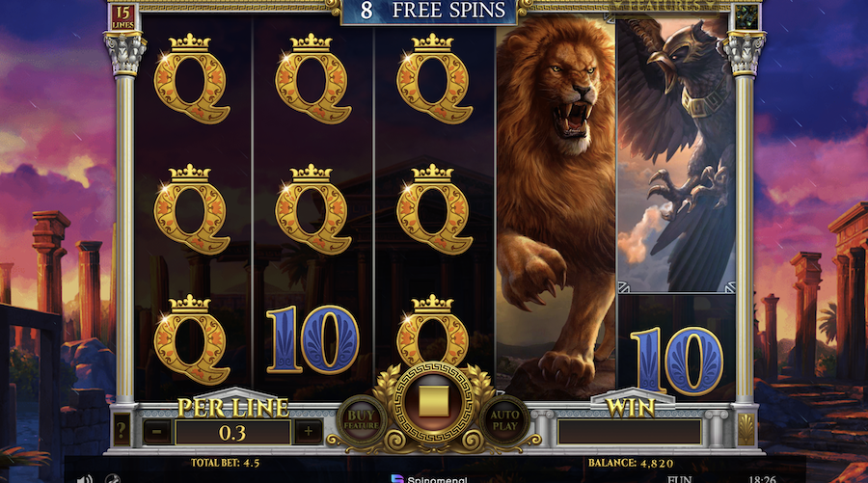Screen dimensions: 868x483
Task: Click the Spinomenal logo
Action: 428,479
